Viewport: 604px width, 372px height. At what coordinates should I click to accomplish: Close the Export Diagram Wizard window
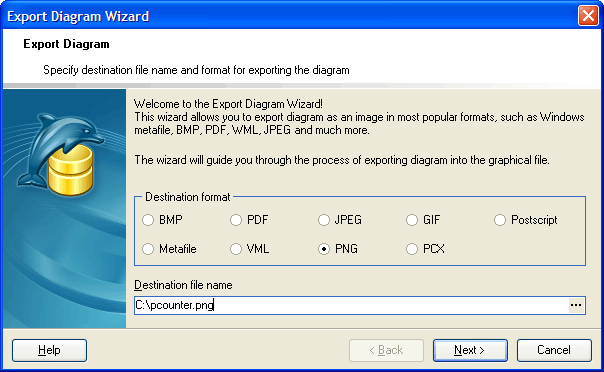[588, 16]
